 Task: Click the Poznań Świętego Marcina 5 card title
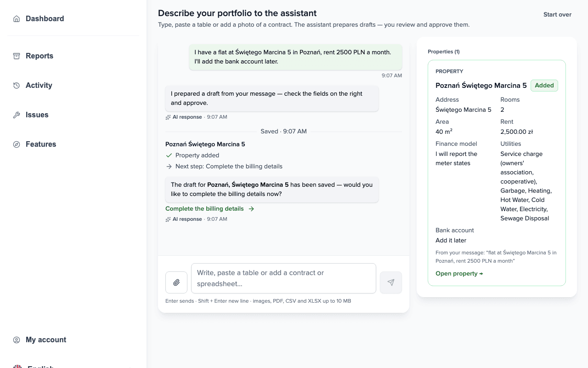pyautogui.click(x=481, y=86)
